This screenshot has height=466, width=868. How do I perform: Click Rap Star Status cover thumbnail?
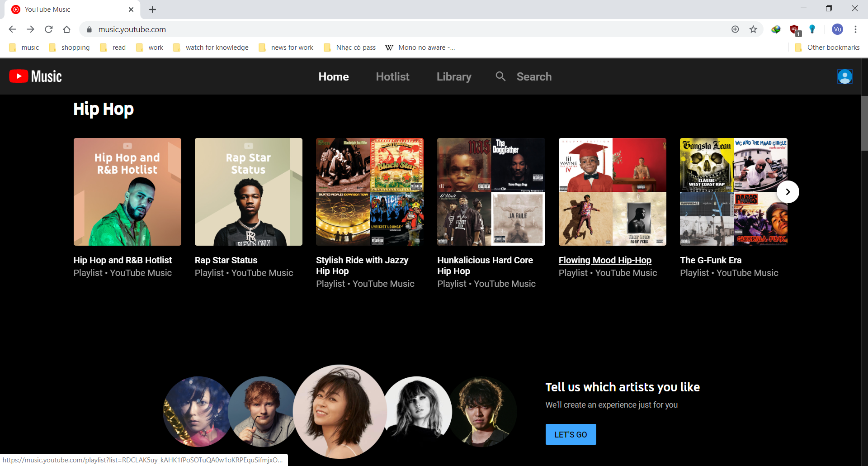[x=249, y=192]
